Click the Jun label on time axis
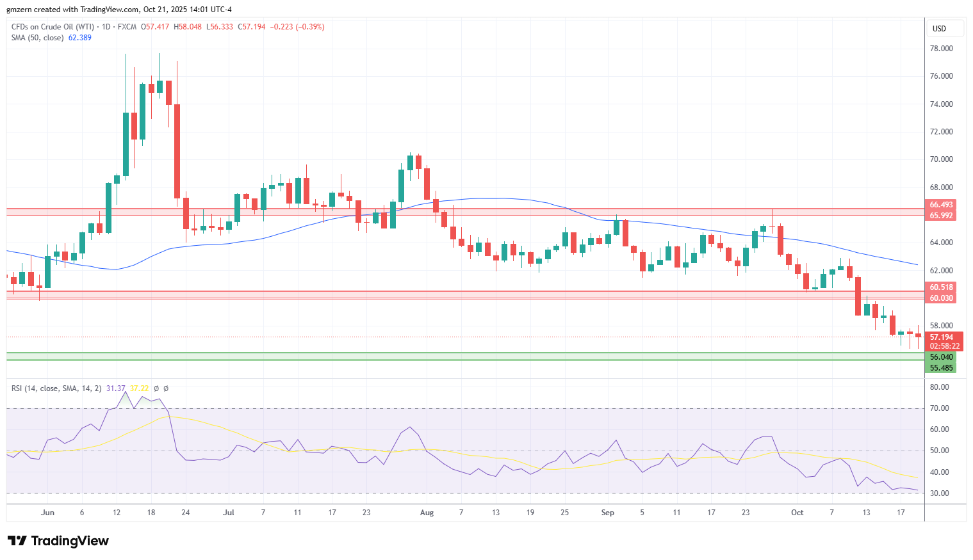The width and height of the screenshot is (973, 560). [x=47, y=513]
